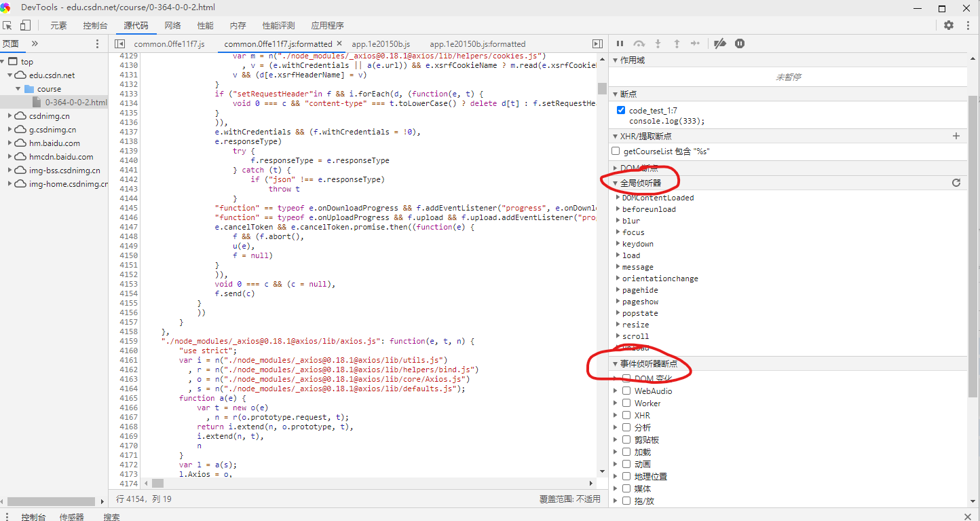The width and height of the screenshot is (980, 521).
Task: Hide the file navigator pane
Action: [119, 43]
